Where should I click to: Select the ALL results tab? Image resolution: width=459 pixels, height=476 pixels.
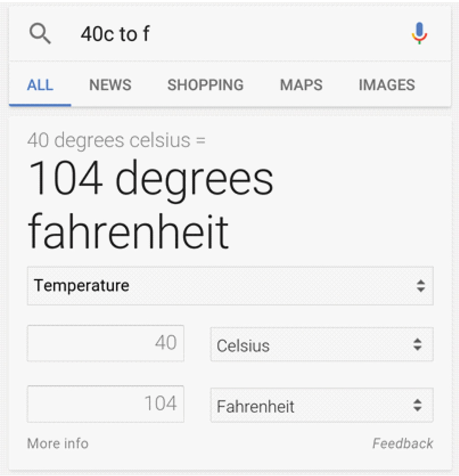(40, 85)
